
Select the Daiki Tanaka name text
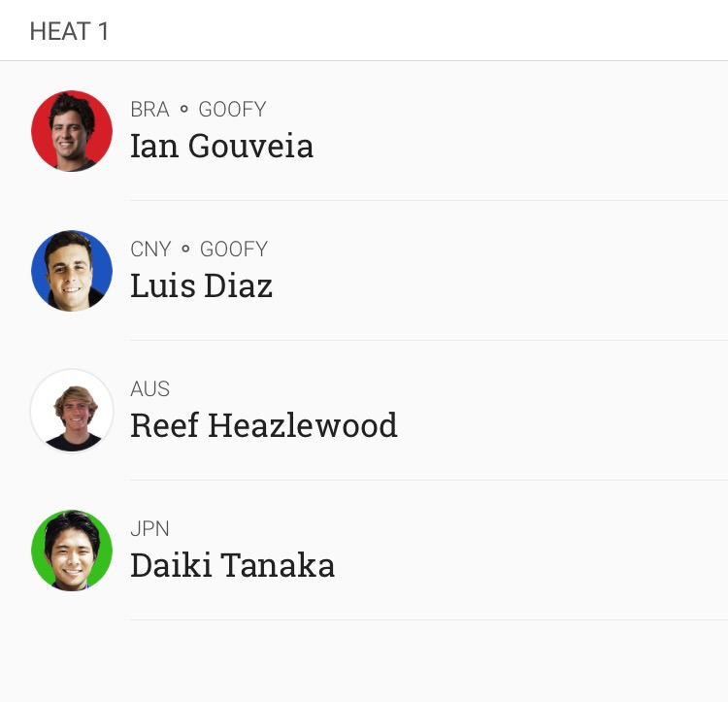(x=232, y=565)
